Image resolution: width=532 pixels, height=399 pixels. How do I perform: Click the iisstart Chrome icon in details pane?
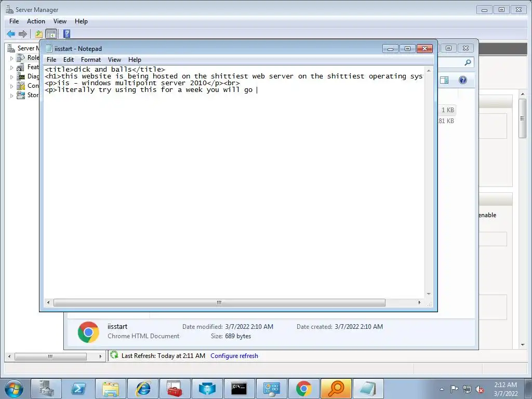click(88, 332)
